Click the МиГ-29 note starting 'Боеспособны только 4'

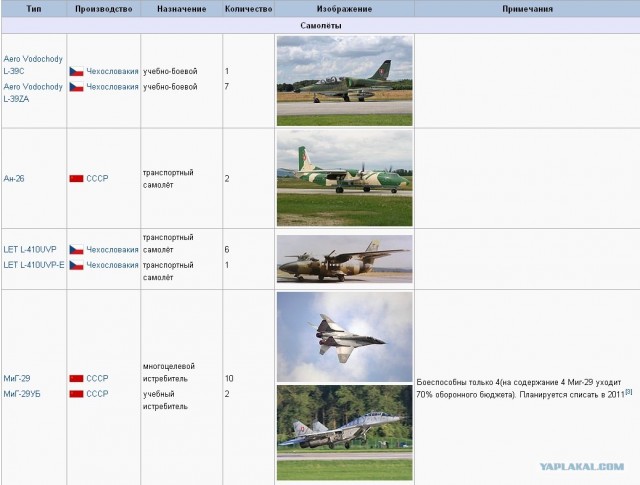click(x=524, y=388)
